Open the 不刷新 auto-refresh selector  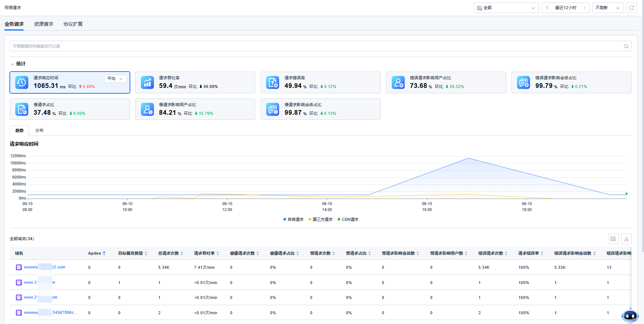click(x=608, y=8)
